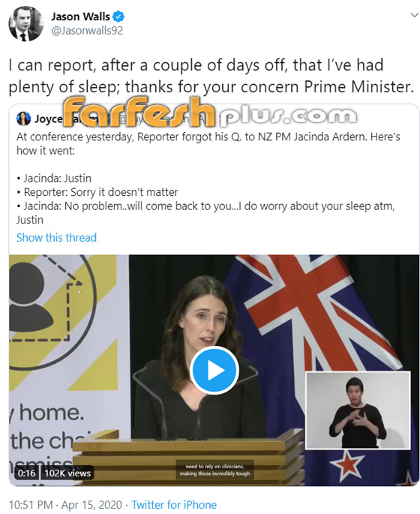This screenshot has width=420, height=514.
Task: Click the quoted tweet text body
Action: point(208,178)
